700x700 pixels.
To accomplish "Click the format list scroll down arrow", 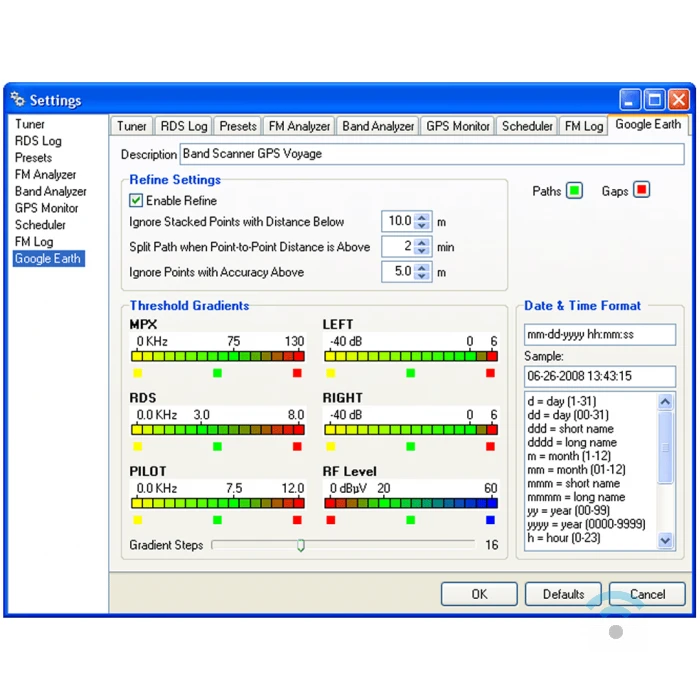I will click(665, 540).
